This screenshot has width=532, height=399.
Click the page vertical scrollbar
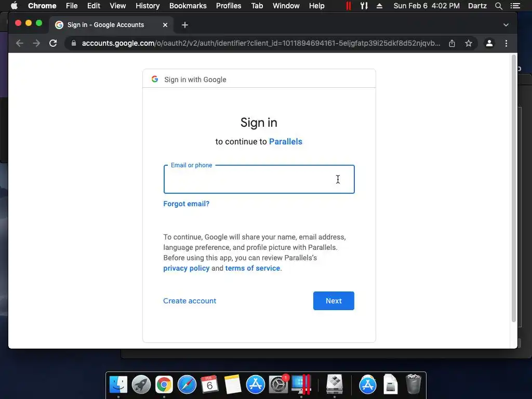point(514,188)
